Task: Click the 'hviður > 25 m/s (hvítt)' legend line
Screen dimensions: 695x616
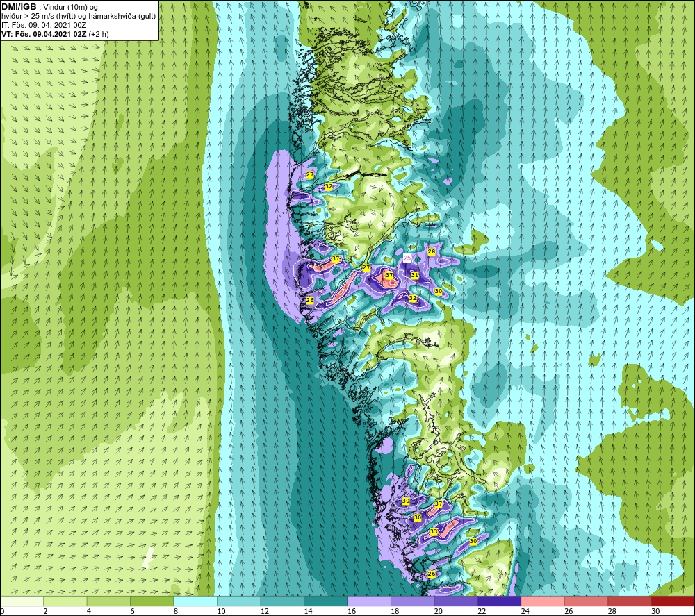Action: click(x=79, y=16)
